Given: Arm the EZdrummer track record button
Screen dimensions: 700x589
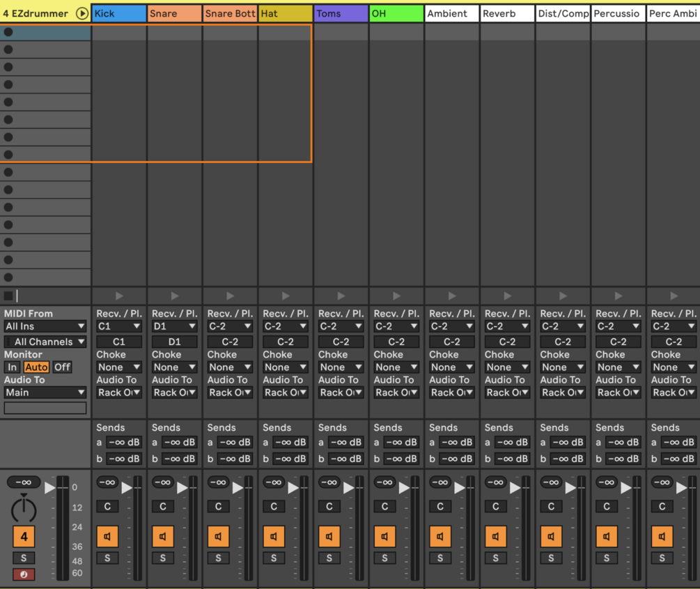Looking at the screenshot, I should point(24,574).
